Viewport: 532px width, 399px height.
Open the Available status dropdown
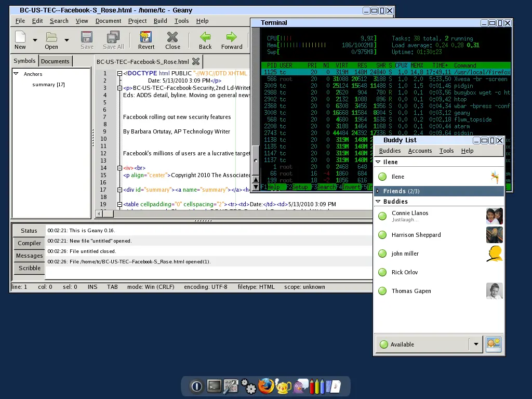[x=476, y=344]
